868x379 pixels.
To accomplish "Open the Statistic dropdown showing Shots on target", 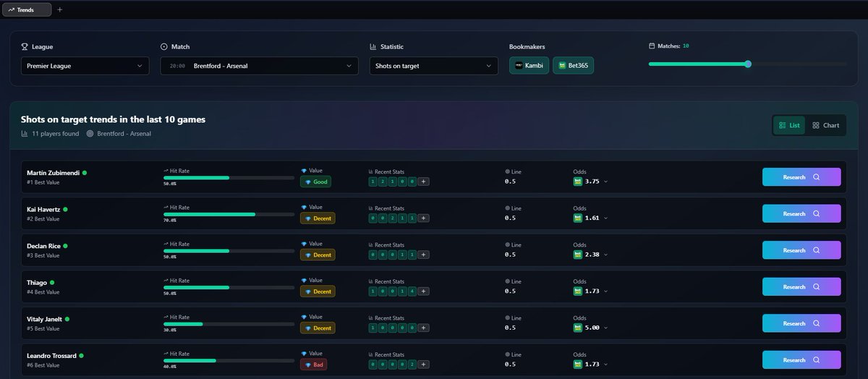I will pyautogui.click(x=434, y=66).
